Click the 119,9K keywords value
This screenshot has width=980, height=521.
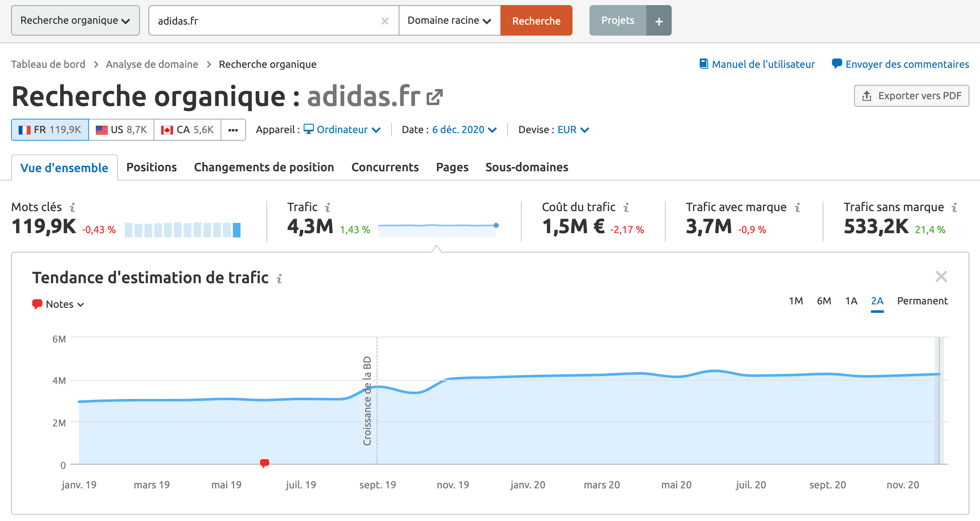tap(44, 226)
